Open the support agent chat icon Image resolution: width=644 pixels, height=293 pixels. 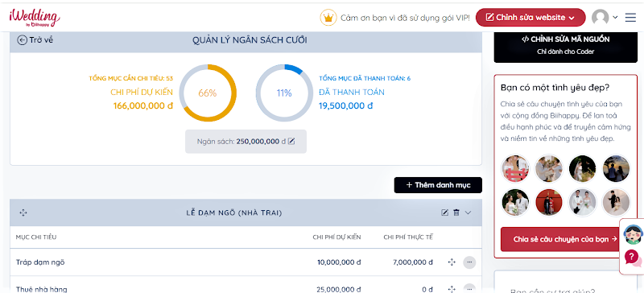click(x=633, y=234)
